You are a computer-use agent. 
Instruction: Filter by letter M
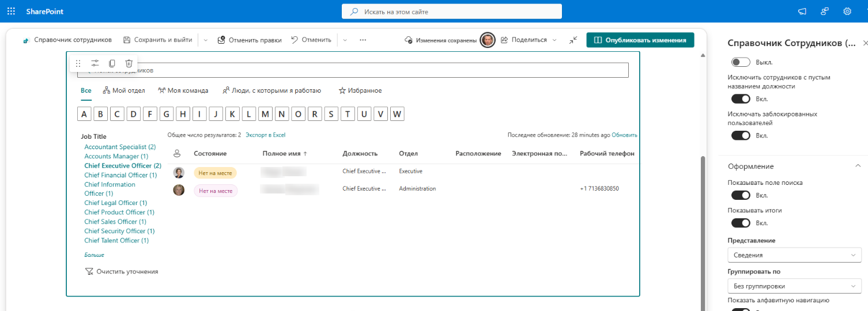[x=265, y=114]
